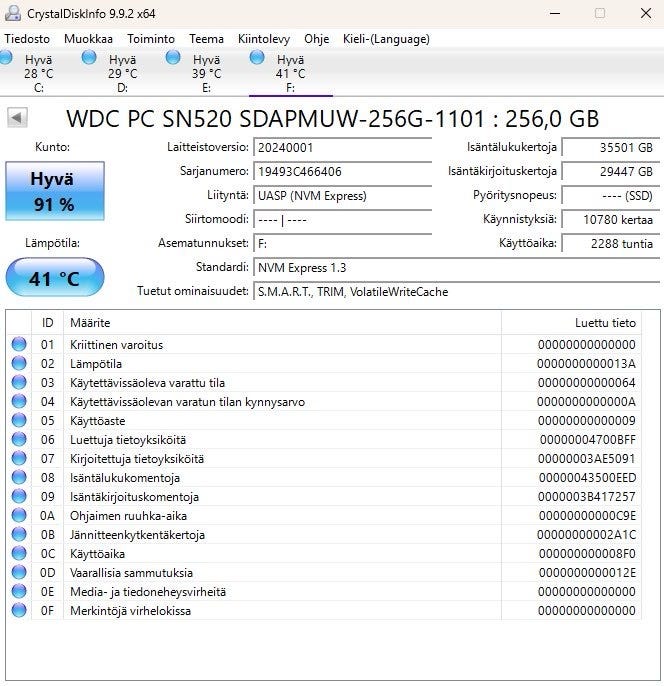Select the Vaarallisia sammutuksia attribute name
The width and height of the screenshot is (664, 686).
click(131, 573)
